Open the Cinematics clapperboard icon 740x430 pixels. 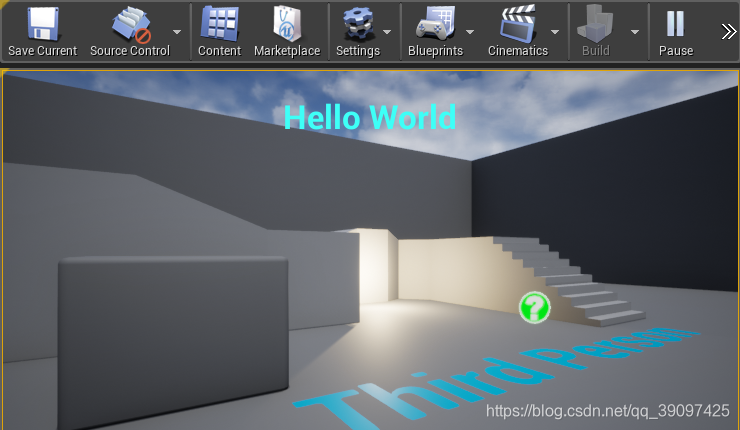518,24
